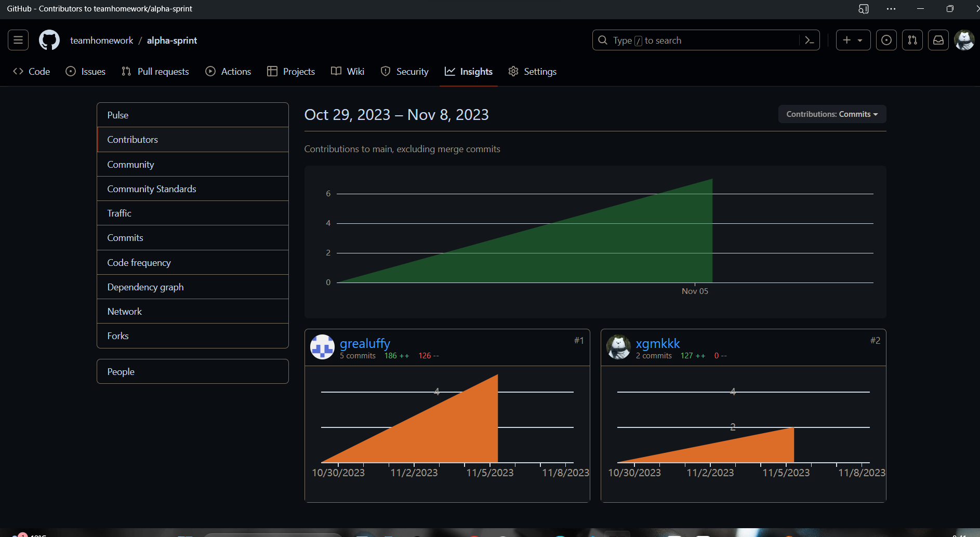
Task: Open the Actions tab
Action: tap(229, 72)
